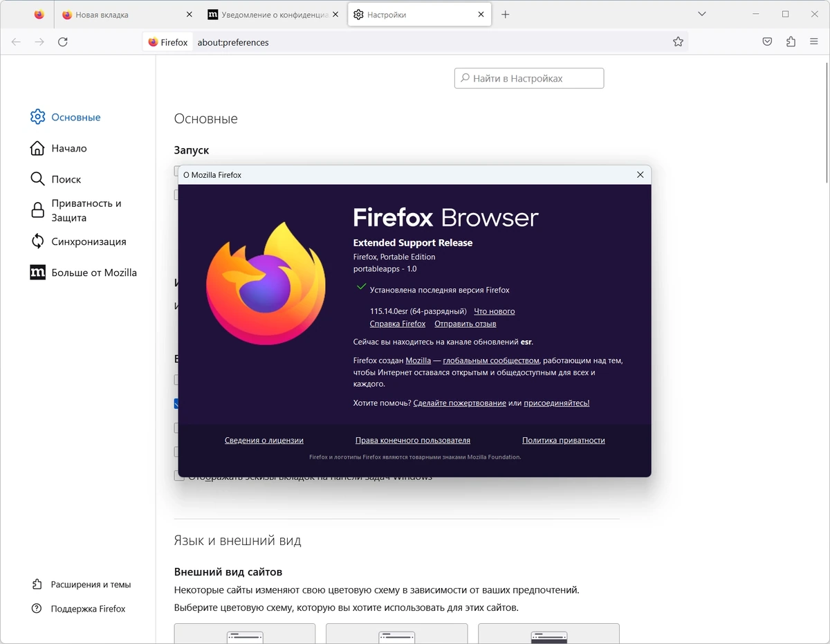Open Сведения о лицензии link
This screenshot has width=830, height=644.
coord(264,440)
